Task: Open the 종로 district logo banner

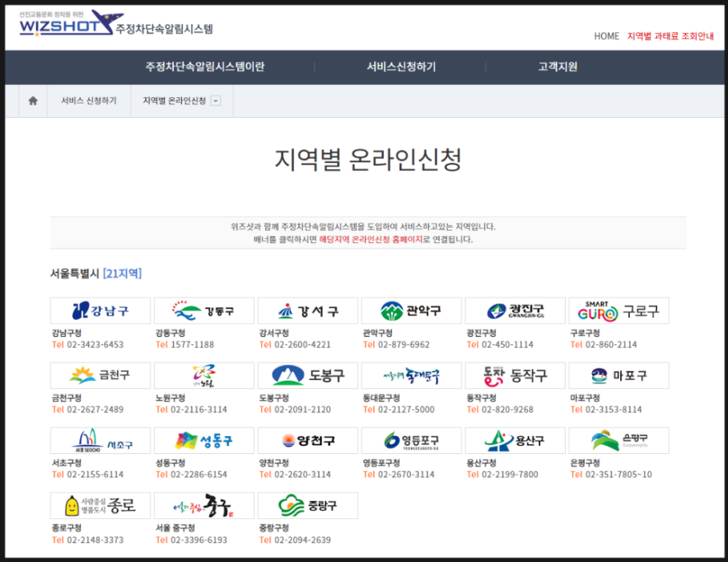Action: point(100,505)
